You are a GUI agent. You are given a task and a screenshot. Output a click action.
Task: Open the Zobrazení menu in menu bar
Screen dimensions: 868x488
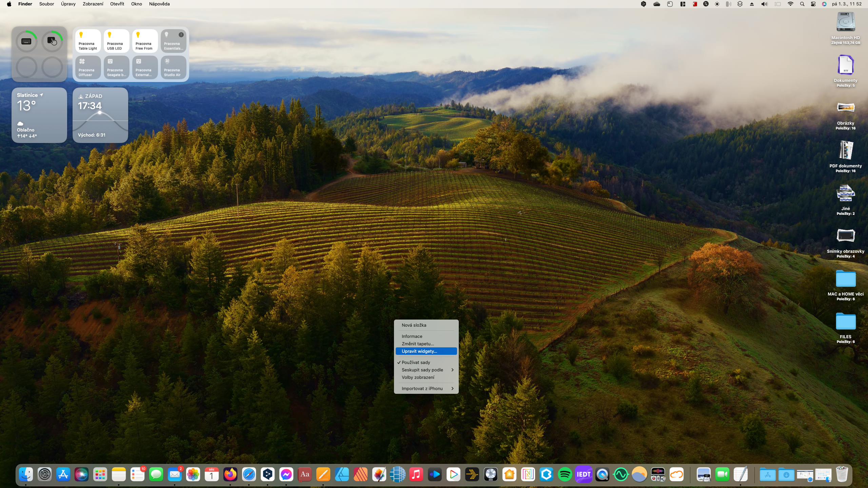[93, 4]
